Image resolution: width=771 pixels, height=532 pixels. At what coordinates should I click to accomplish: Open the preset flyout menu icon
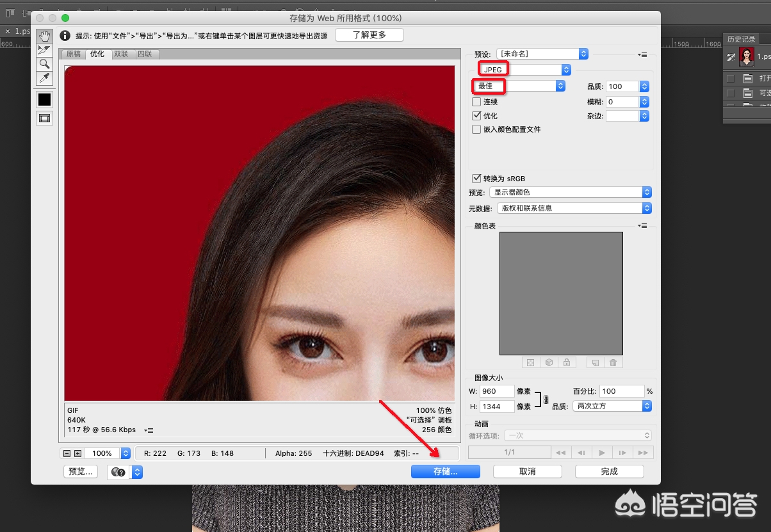[x=643, y=54]
